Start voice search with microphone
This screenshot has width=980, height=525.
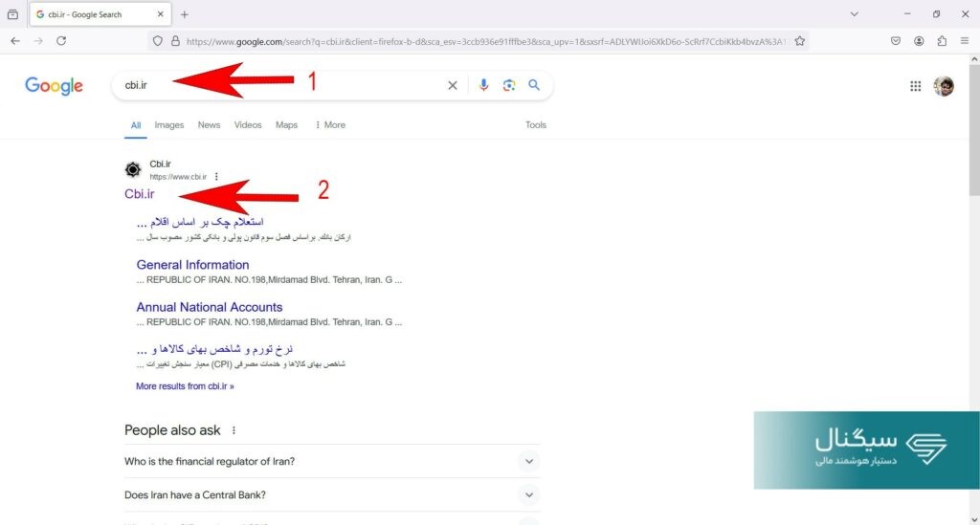pos(483,85)
